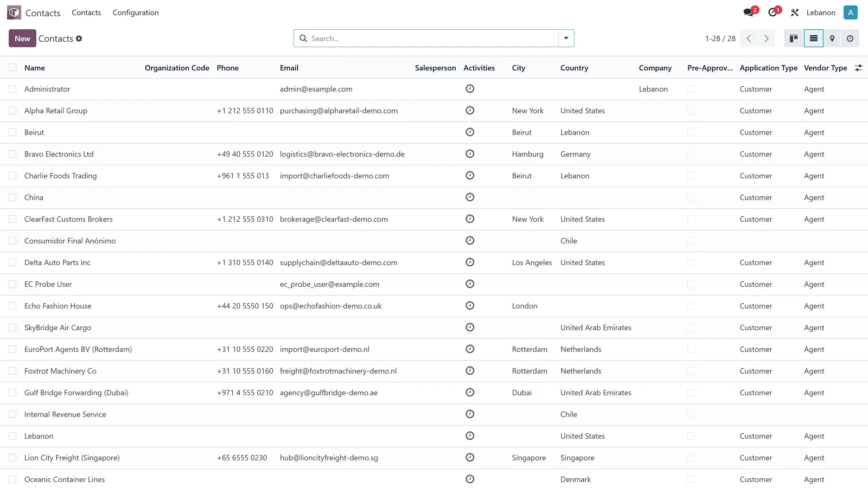Select the Administrator row checkbox
This screenshot has height=488, width=868.
(12, 89)
